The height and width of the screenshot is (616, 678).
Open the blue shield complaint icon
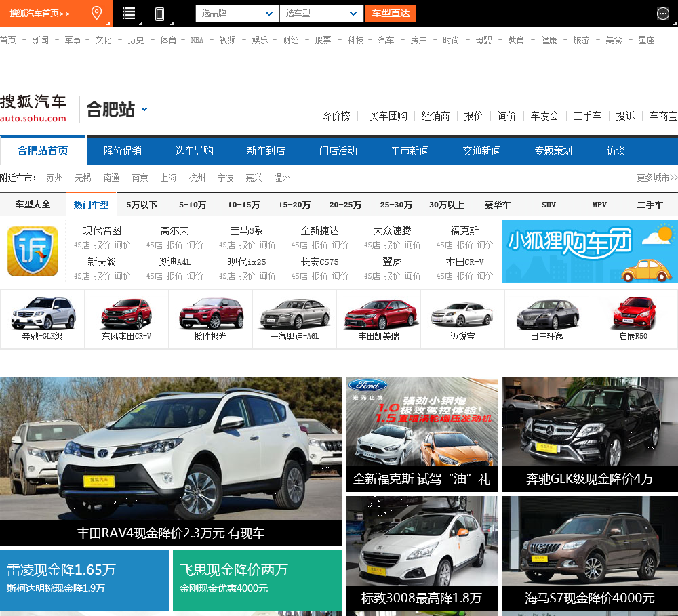click(33, 251)
